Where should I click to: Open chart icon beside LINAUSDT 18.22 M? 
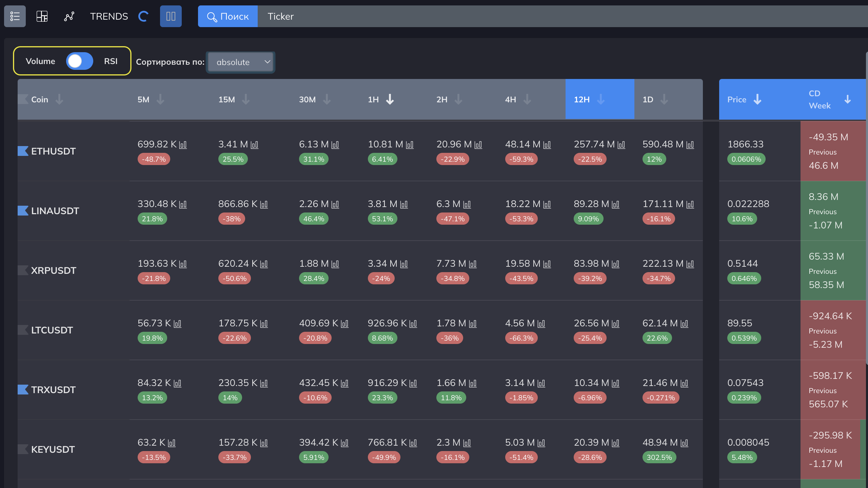point(547,205)
